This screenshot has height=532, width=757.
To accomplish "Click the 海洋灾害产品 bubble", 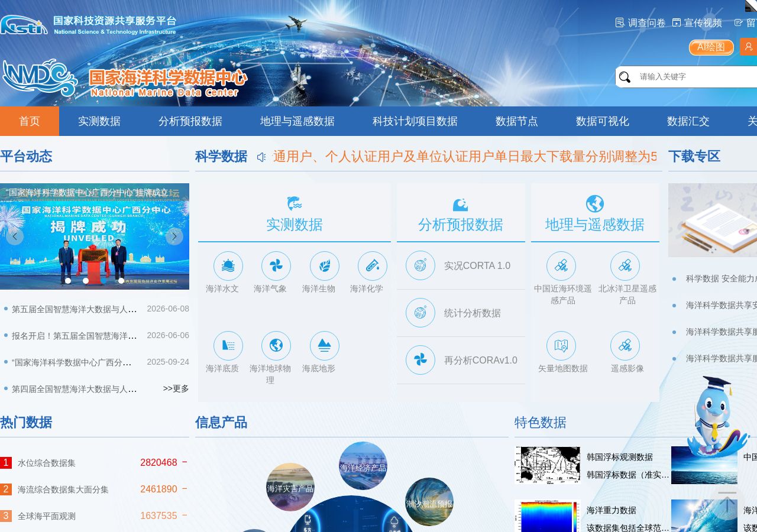I will tap(290, 487).
